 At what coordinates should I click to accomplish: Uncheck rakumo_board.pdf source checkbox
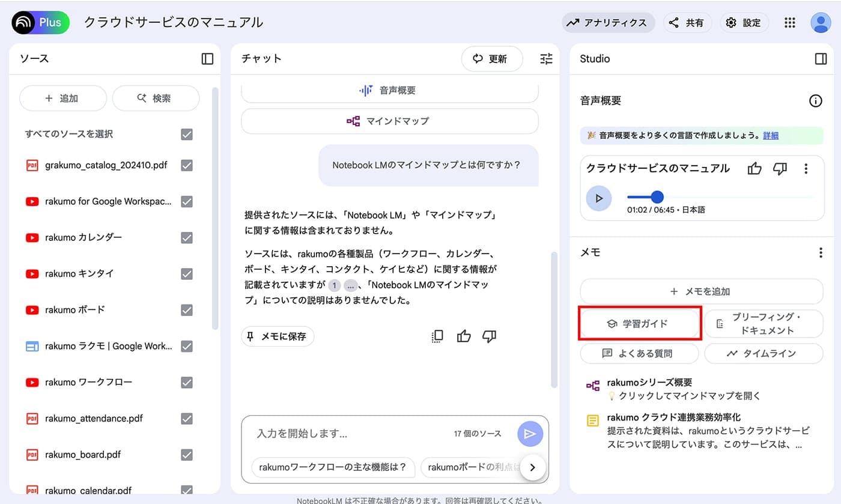point(187,455)
